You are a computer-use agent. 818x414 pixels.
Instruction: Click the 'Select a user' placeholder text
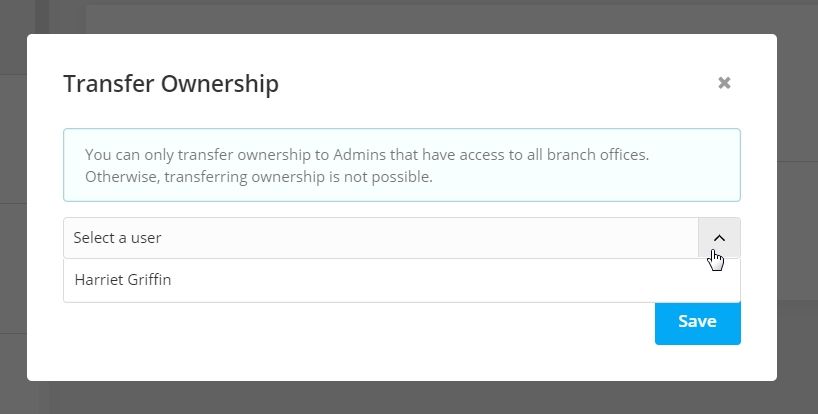click(x=117, y=238)
